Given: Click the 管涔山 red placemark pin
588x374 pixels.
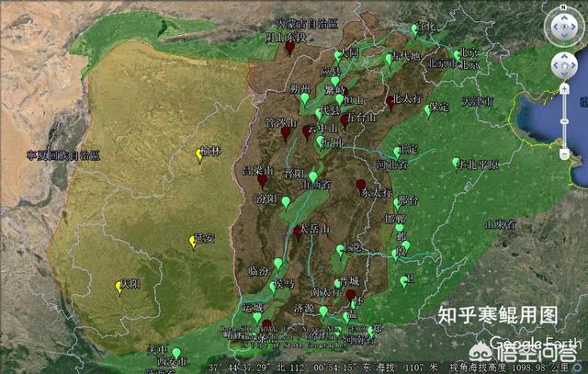Looking at the screenshot, I should point(286,133).
